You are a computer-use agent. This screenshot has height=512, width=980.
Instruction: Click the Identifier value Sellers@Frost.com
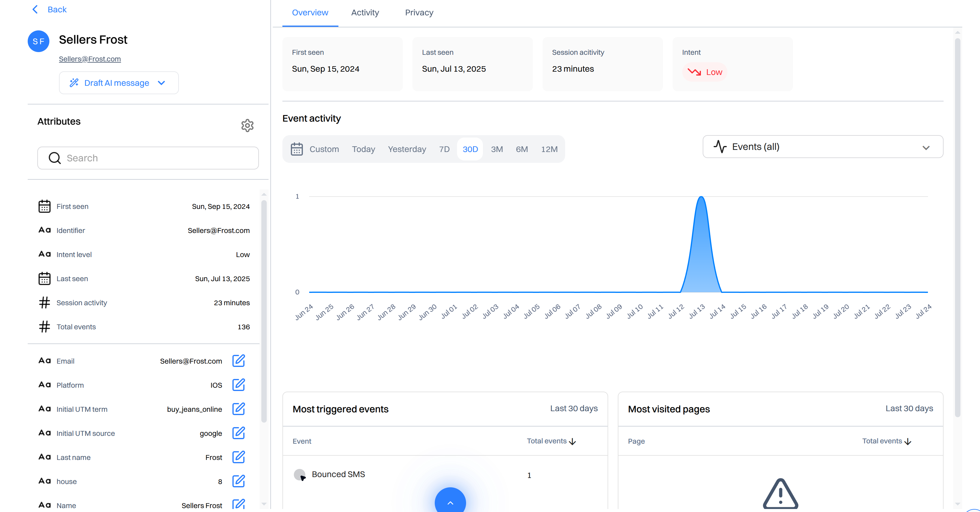pyautogui.click(x=219, y=231)
